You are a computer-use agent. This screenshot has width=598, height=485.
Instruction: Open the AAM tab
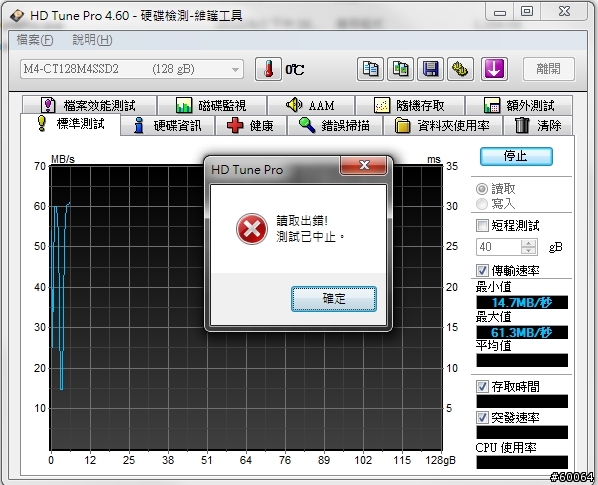tap(311, 105)
